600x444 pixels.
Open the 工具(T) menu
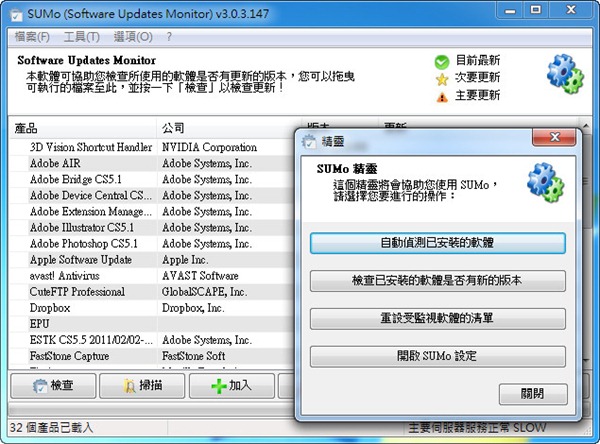pyautogui.click(x=82, y=37)
